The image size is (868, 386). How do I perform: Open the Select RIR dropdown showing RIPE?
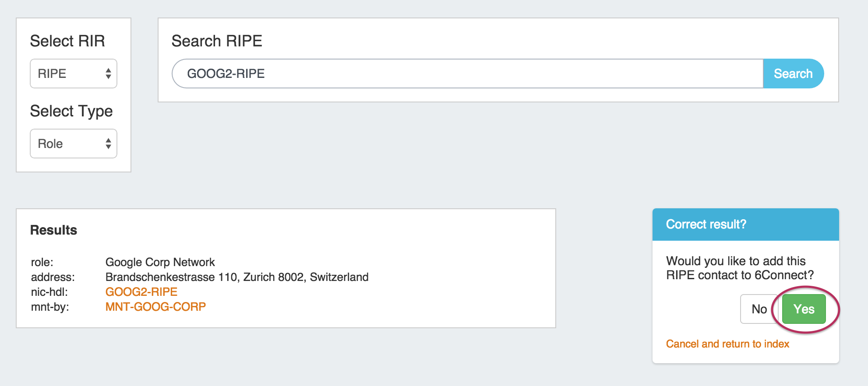pos(74,74)
